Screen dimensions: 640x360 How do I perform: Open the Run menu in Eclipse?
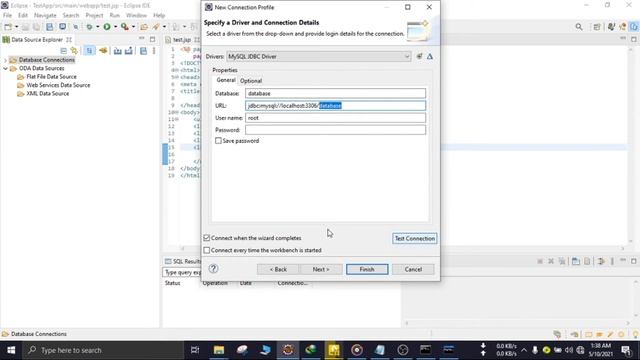115,15
